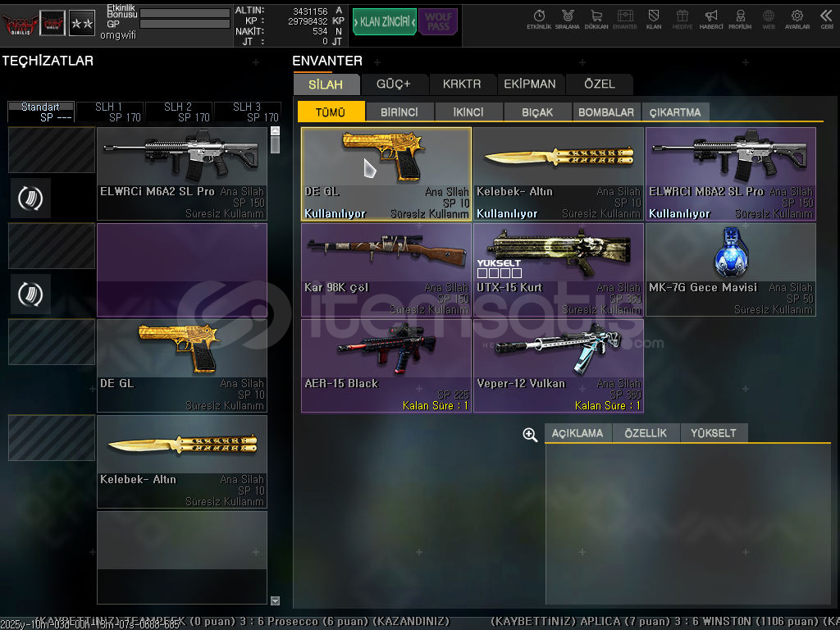This screenshot has height=630, width=840.
Task: Select the TÜMÜ filter tab
Action: (331, 112)
